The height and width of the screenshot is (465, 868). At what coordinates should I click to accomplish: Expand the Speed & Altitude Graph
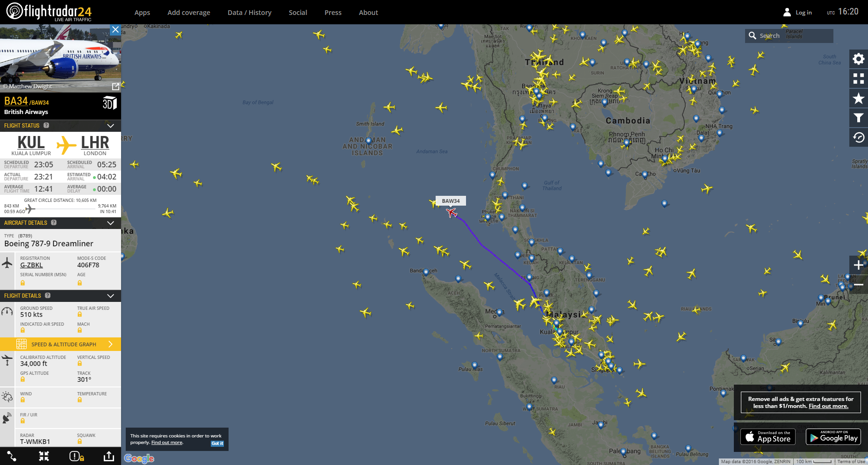[x=60, y=344]
